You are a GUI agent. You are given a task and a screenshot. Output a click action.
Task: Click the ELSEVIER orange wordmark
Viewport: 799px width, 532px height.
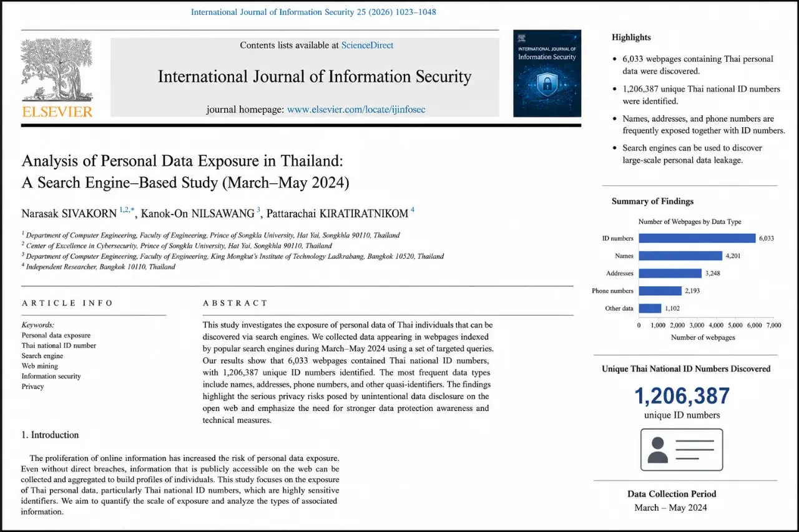pyautogui.click(x=57, y=112)
